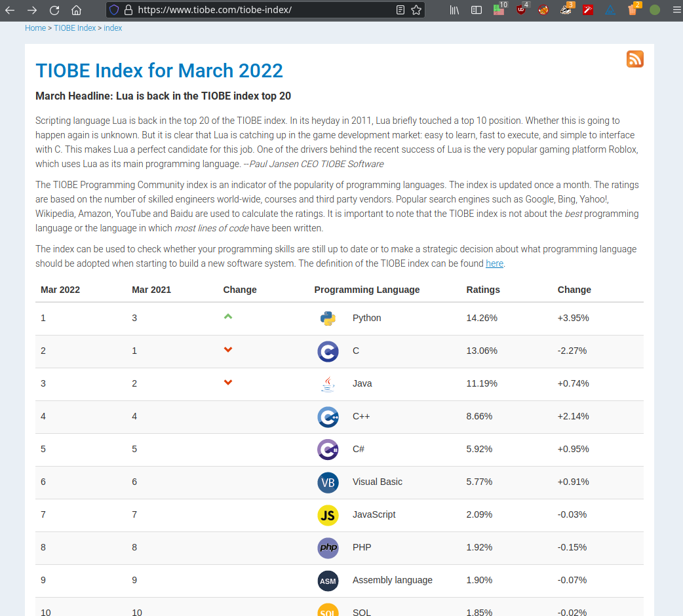Select C++ rating 8.66%
Image resolution: width=683 pixels, height=616 pixels.
(479, 416)
